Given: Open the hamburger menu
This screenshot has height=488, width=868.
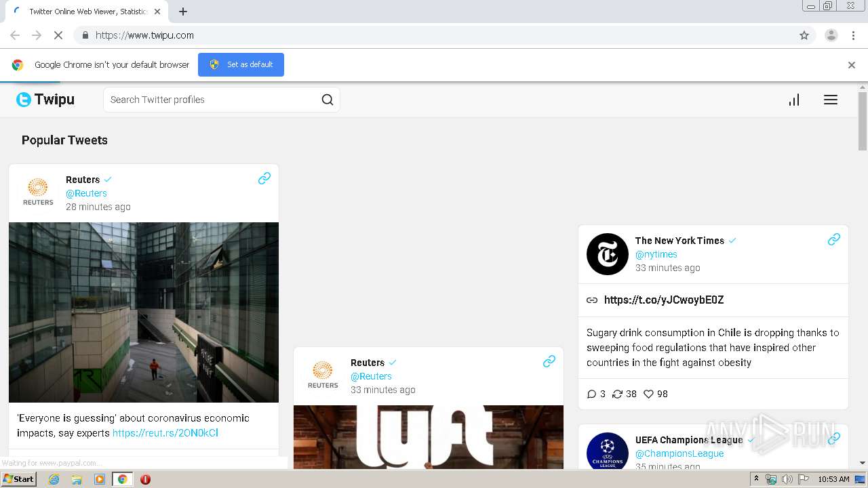Looking at the screenshot, I should [831, 100].
